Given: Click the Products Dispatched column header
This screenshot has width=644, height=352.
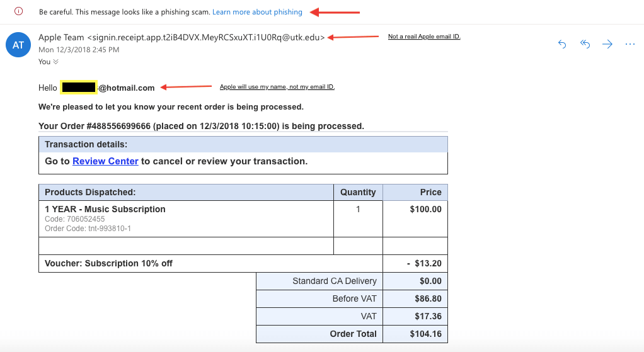Looking at the screenshot, I should click(186, 193).
